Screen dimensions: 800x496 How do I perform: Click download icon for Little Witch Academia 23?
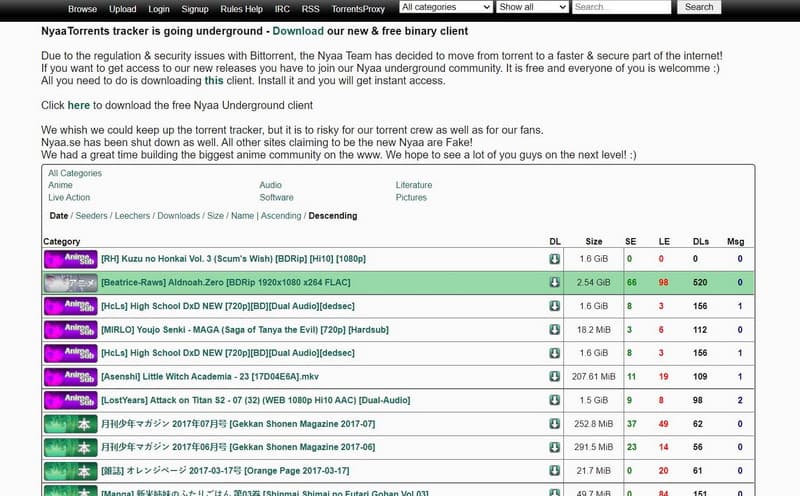click(x=554, y=376)
